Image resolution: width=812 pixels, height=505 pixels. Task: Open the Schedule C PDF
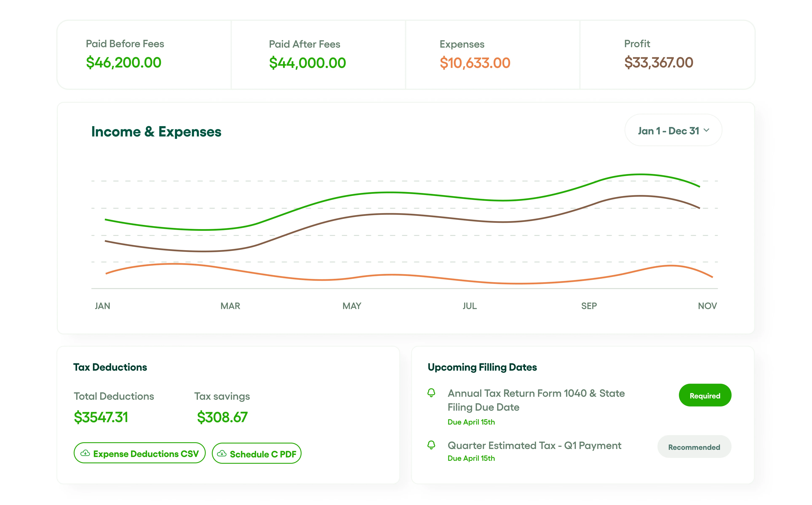click(x=256, y=454)
